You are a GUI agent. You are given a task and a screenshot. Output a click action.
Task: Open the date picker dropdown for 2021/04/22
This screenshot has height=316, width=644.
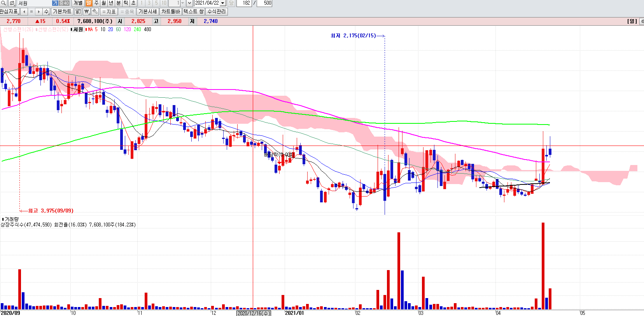coord(223,3)
